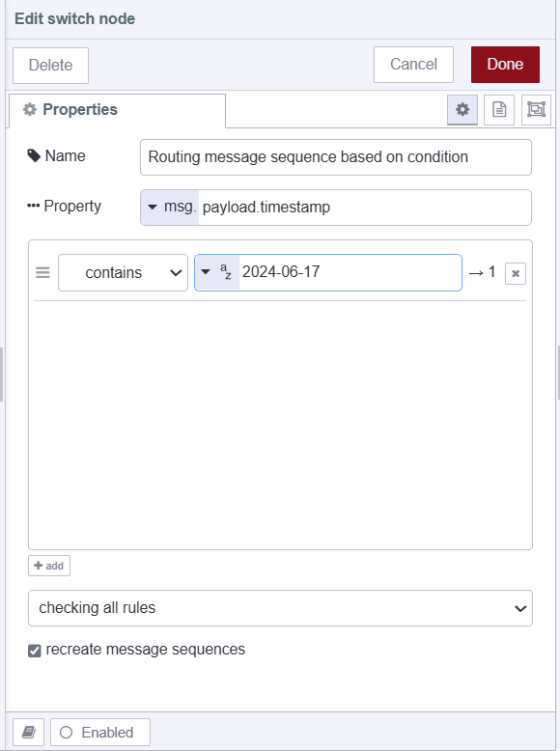Open checking all rules dropdown

[280, 608]
